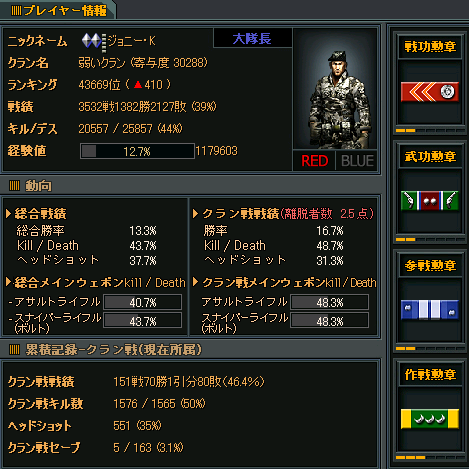The height and width of the screenshot is (469, 469).
Task: Expand the クラン戦戦績 triangle section
Action: click(195, 213)
